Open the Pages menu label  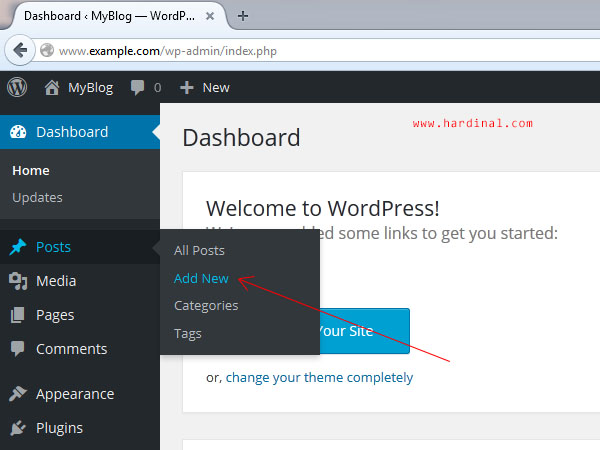[x=55, y=316]
